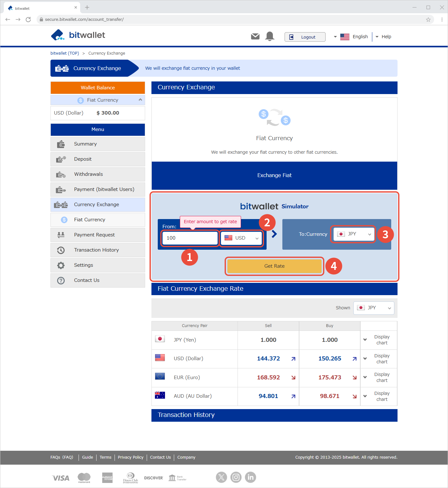Click the AUD sell rate trend arrow
Viewport: 448px width, 488px height.
point(293,396)
